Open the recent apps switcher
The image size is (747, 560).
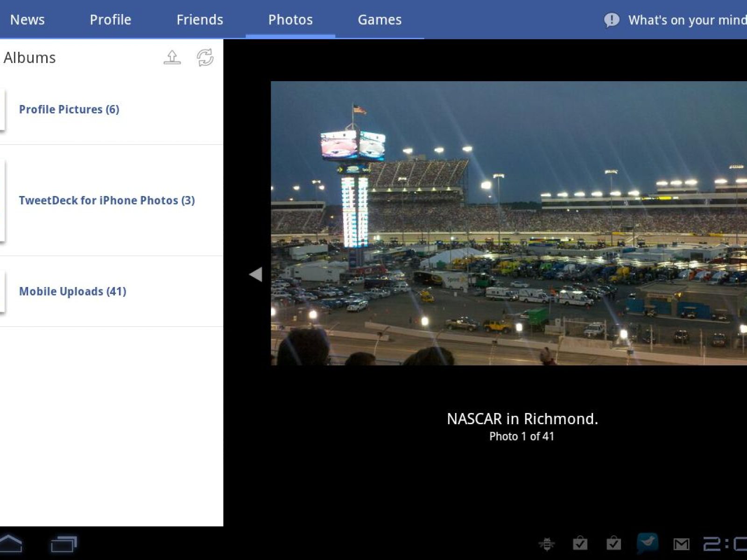pos(63,544)
